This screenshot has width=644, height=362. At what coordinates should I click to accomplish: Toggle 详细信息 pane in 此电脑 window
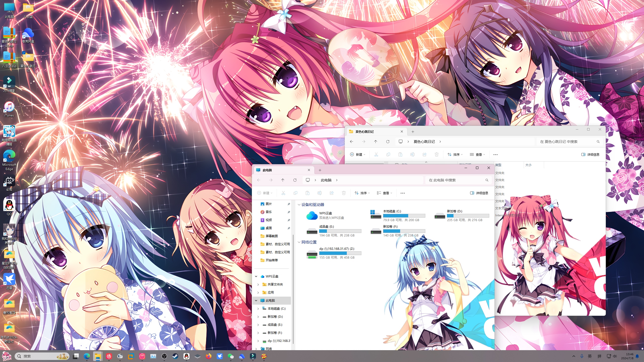479,193
